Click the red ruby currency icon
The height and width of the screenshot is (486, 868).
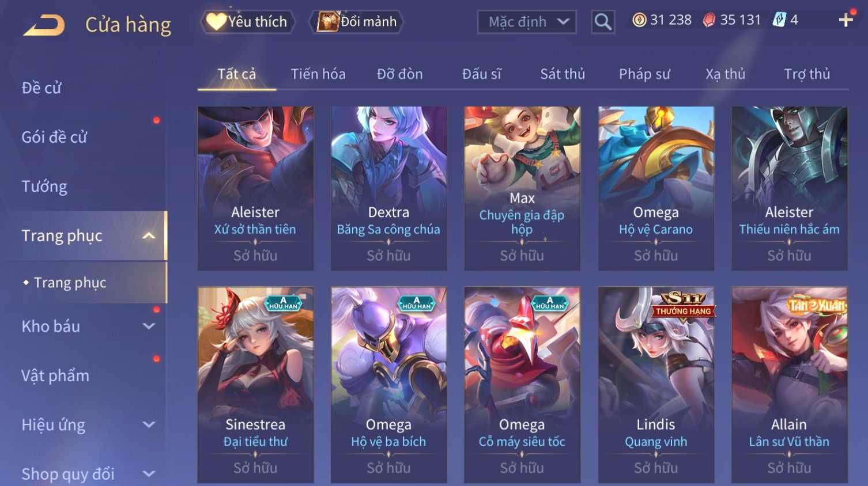tap(709, 20)
